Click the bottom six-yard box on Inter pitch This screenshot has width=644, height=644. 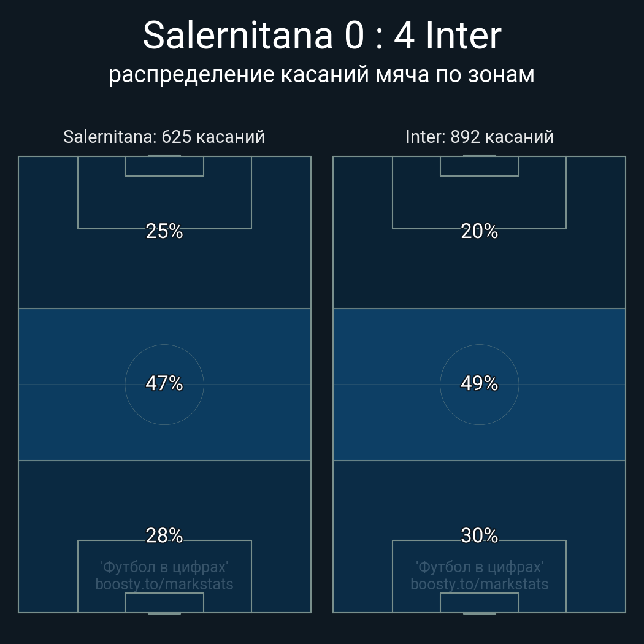[480, 603]
